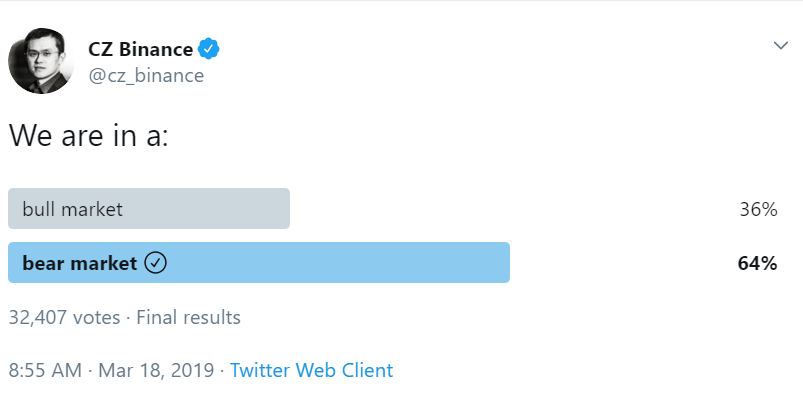Click the circled checkmark beside bear market
The image size is (803, 399).
point(156,263)
